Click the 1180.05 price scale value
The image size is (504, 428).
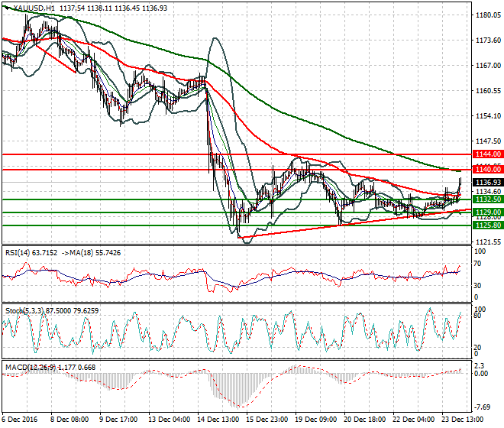click(488, 15)
